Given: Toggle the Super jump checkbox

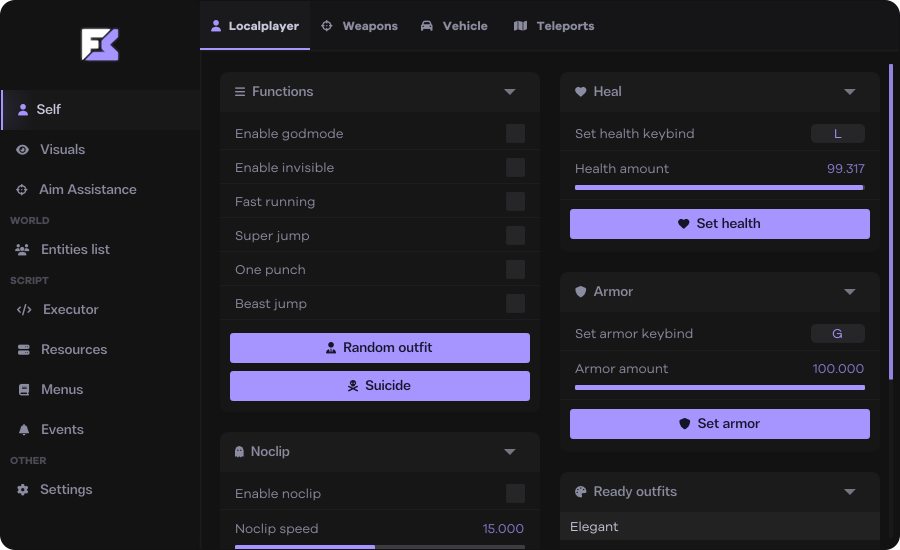Looking at the screenshot, I should [515, 236].
